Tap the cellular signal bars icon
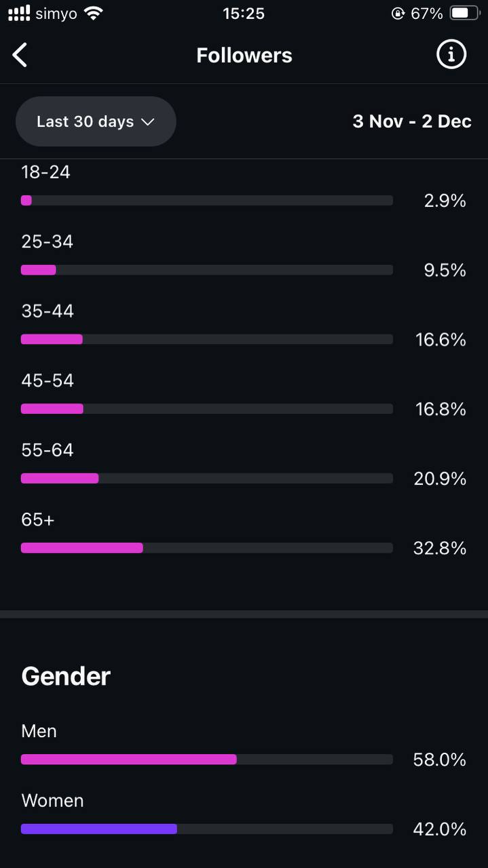 (19, 13)
